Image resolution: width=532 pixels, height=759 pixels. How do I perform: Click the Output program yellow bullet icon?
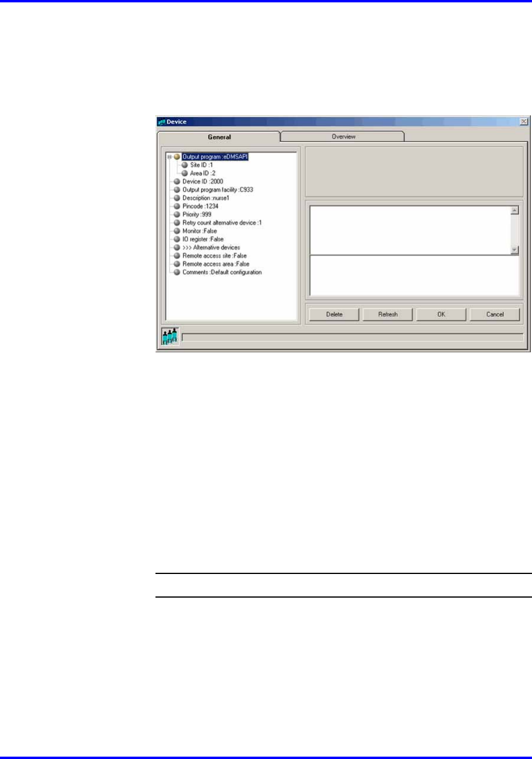click(x=177, y=157)
